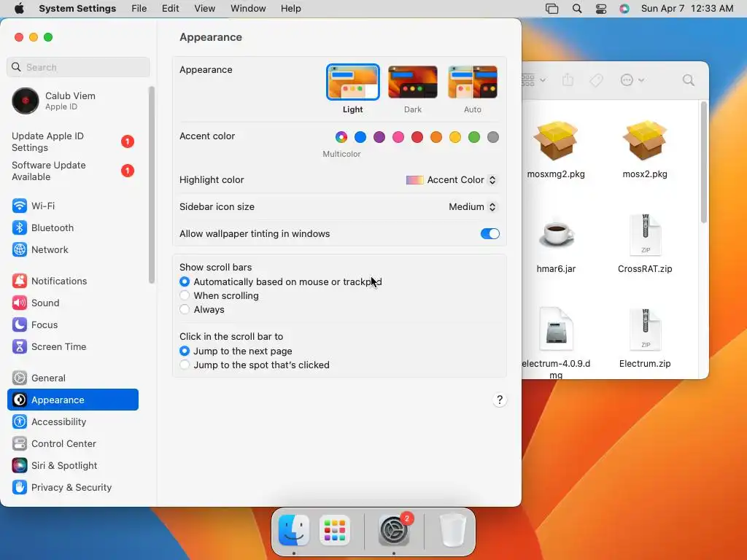This screenshot has width=747, height=560.
Task: Select Auto appearance thumbnail
Action: tap(473, 82)
